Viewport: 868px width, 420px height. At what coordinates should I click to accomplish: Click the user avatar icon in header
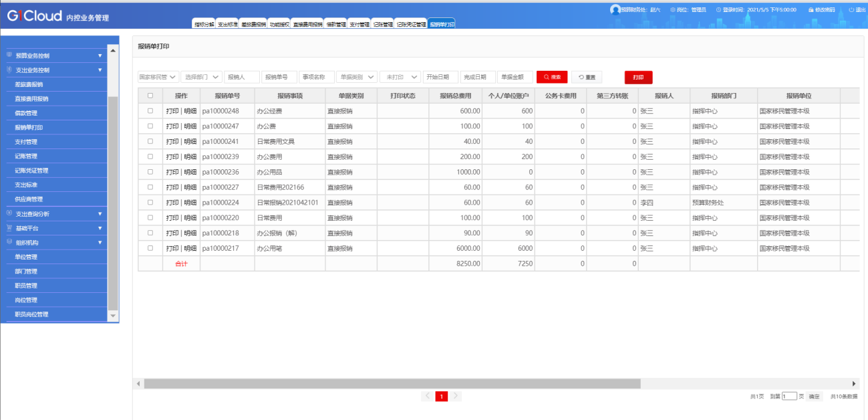pyautogui.click(x=615, y=9)
